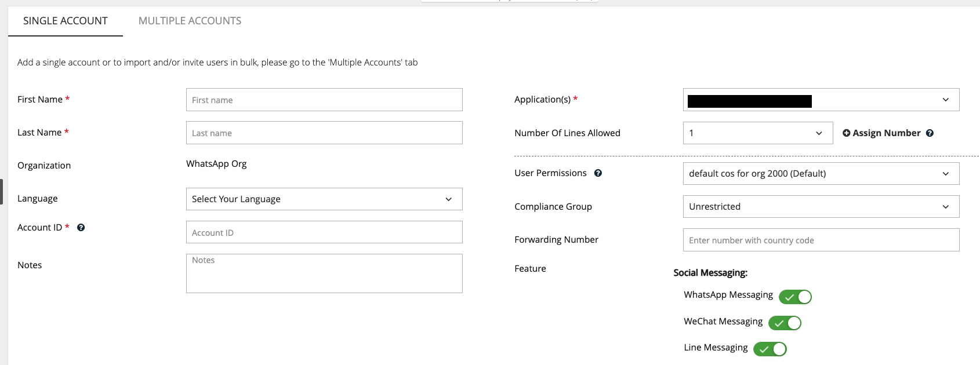The image size is (980, 365).
Task: Click inside the Notes text area
Action: [324, 273]
